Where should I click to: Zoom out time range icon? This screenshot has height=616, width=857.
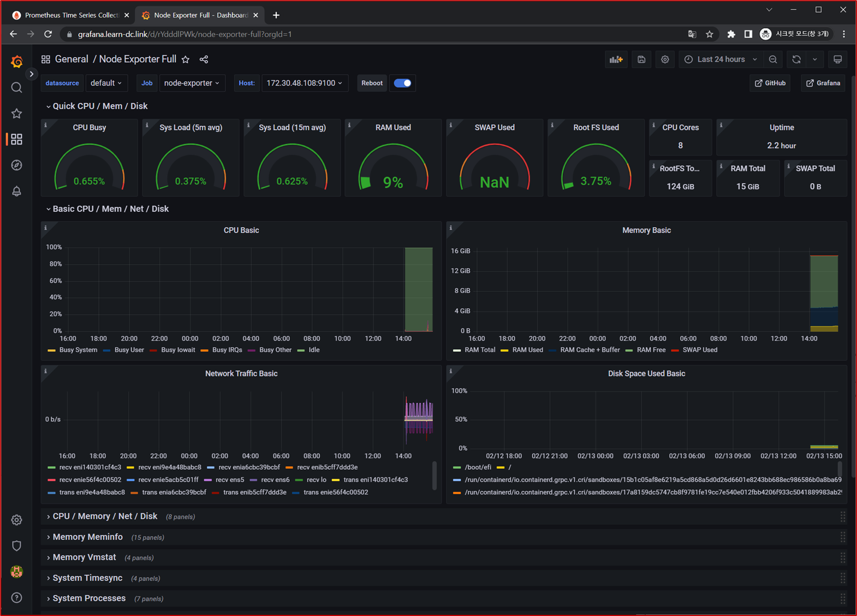[x=773, y=59]
